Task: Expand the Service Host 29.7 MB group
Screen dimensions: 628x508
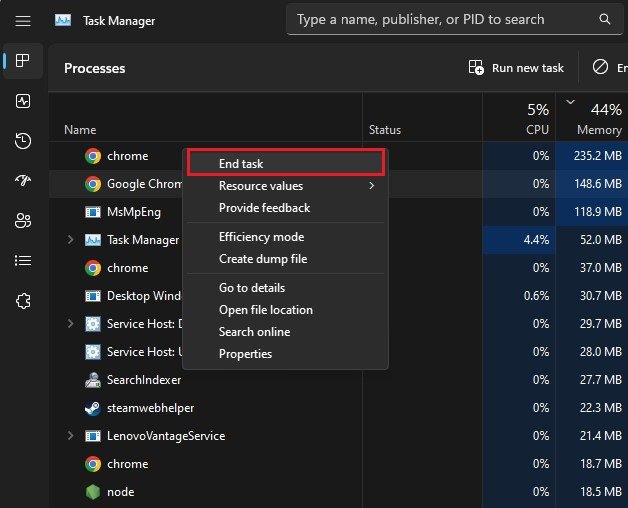Action: click(70, 323)
